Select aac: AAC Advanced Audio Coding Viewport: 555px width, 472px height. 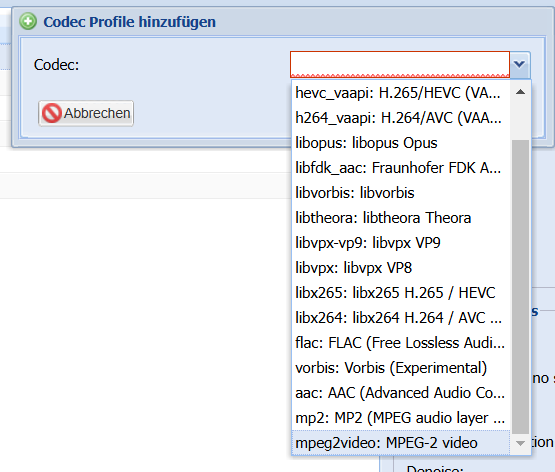(401, 393)
